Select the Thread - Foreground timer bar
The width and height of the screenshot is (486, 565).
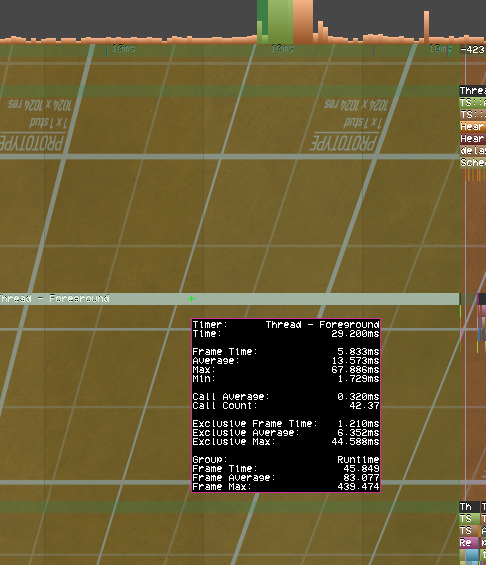(x=229, y=299)
